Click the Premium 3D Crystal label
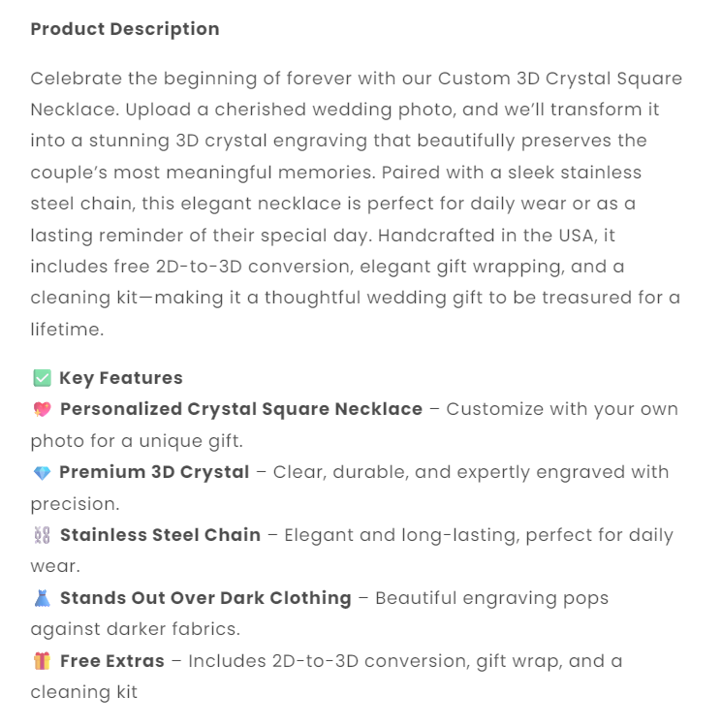722x728 pixels. click(154, 472)
